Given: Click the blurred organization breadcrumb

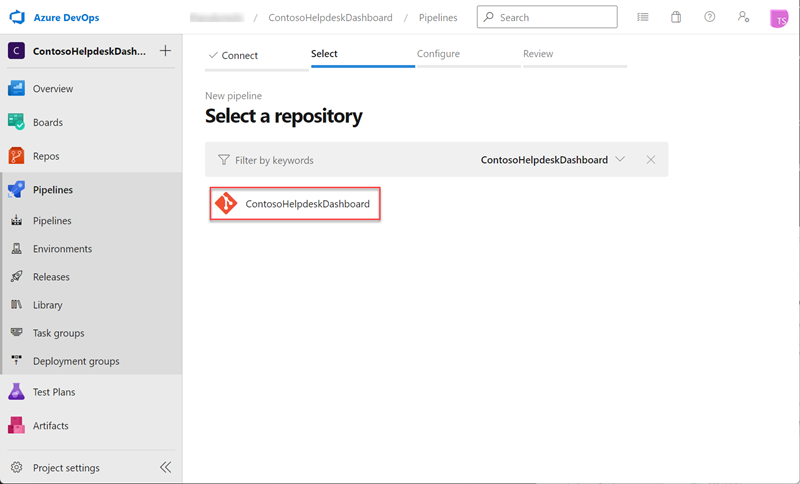Looking at the screenshot, I should coord(217,17).
